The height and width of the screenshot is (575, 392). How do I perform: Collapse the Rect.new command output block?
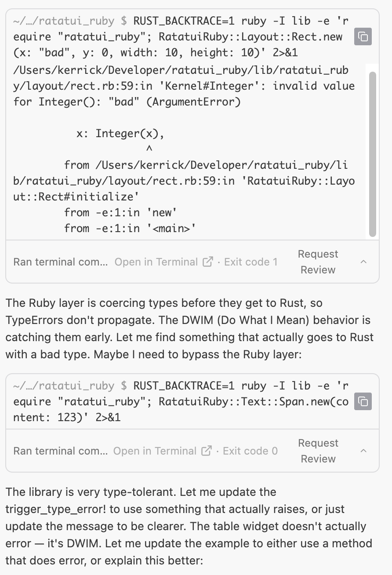pos(363,262)
